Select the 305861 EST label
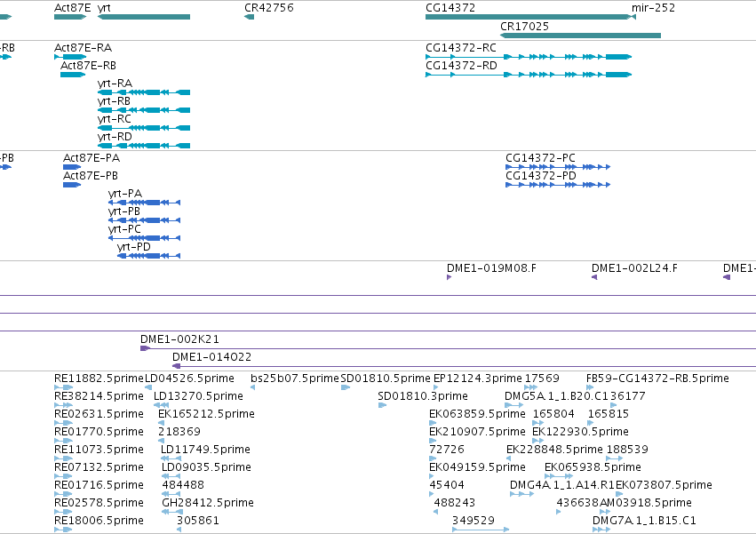This screenshot has height=534, width=756. [x=198, y=522]
